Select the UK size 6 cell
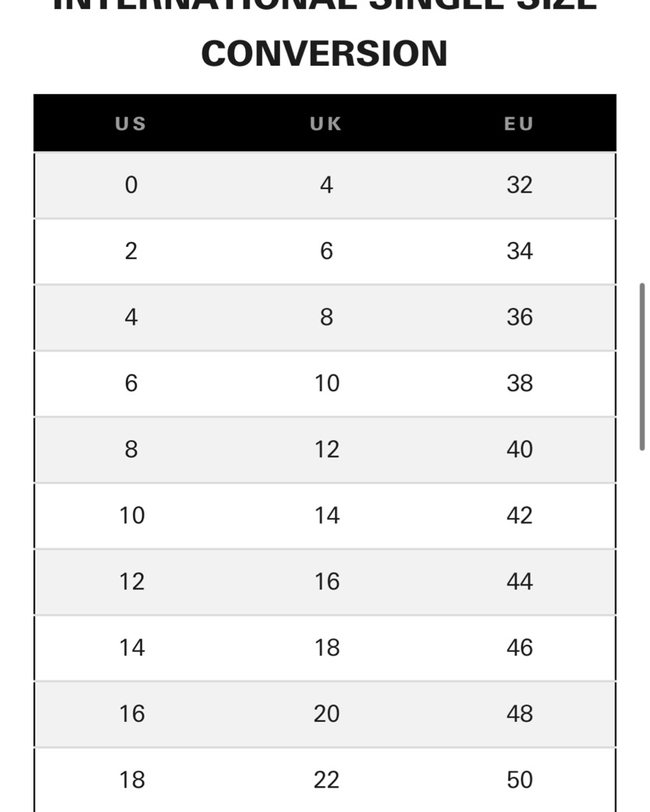650x812 pixels. click(326, 251)
